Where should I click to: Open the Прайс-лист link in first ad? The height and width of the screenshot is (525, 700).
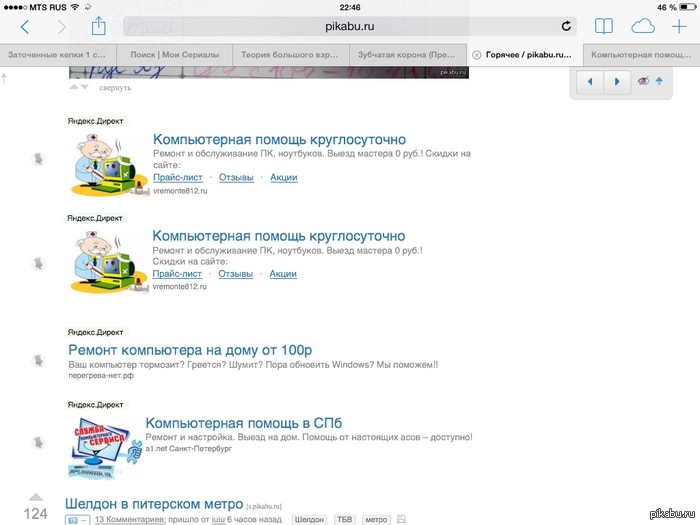tap(178, 177)
